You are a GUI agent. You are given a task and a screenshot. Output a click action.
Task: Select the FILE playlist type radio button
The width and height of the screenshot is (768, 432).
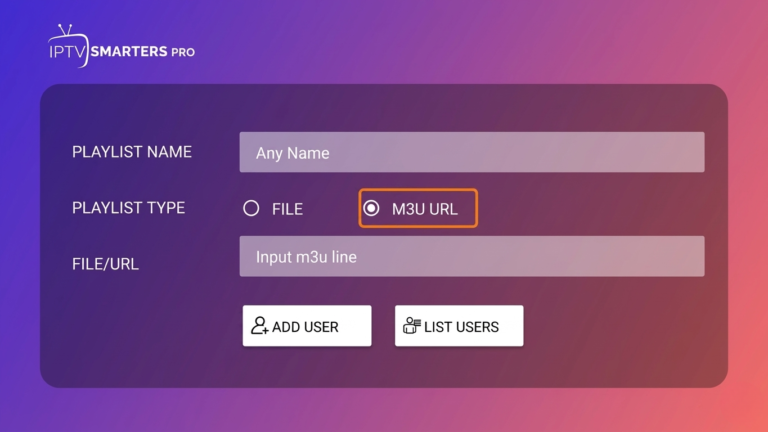point(251,208)
